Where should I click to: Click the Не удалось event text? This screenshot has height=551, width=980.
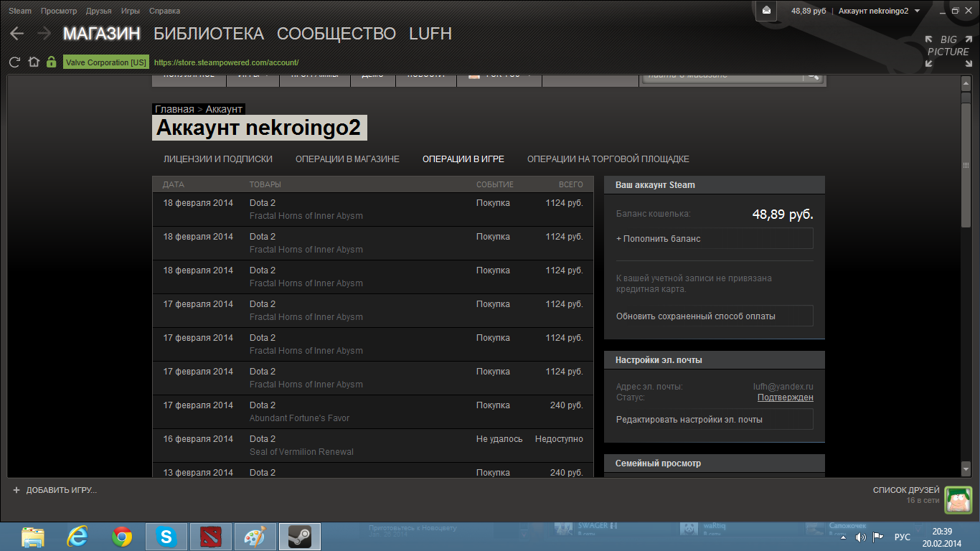click(499, 439)
